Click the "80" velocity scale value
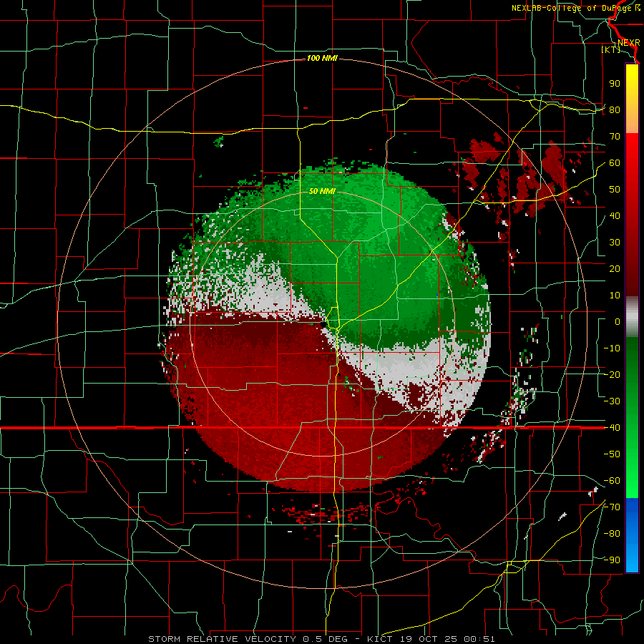Viewport: 644px width, 644px height. pyautogui.click(x=615, y=110)
